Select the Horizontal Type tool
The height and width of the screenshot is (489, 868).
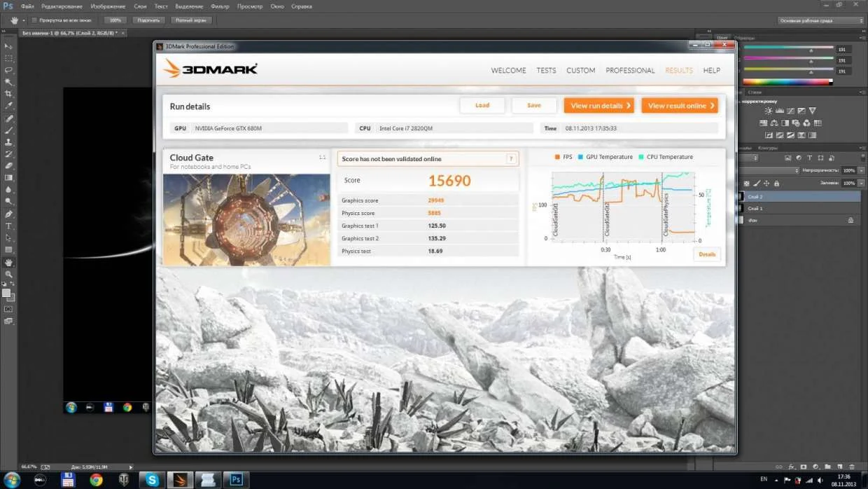pyautogui.click(x=9, y=226)
